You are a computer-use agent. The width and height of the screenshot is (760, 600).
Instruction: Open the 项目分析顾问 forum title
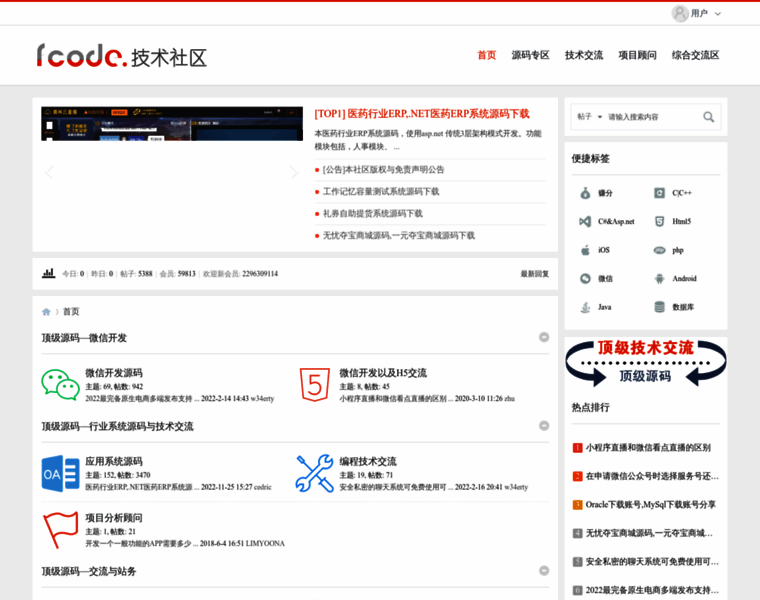coord(114,518)
